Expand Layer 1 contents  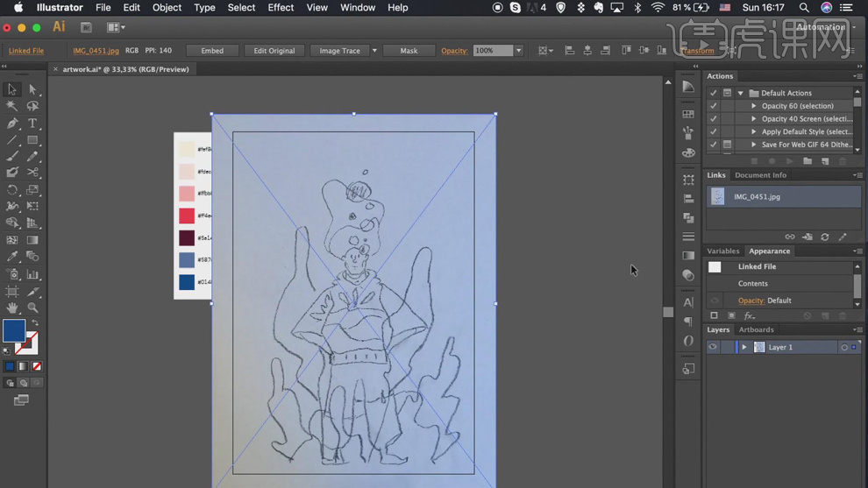click(744, 347)
